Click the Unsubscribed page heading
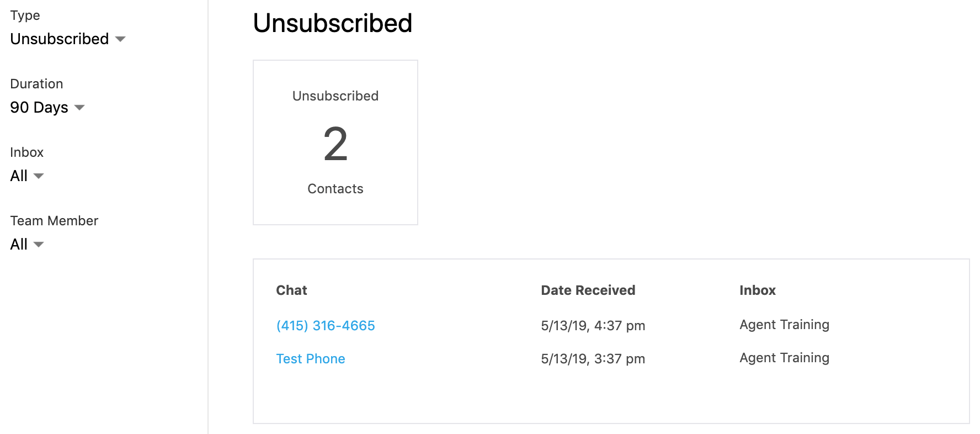The width and height of the screenshot is (980, 434). [x=332, y=23]
